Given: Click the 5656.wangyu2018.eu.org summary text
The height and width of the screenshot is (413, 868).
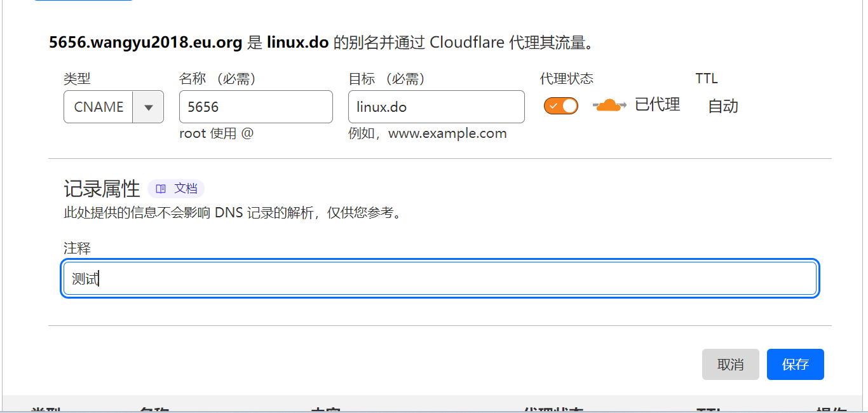Looking at the screenshot, I should point(146,43).
